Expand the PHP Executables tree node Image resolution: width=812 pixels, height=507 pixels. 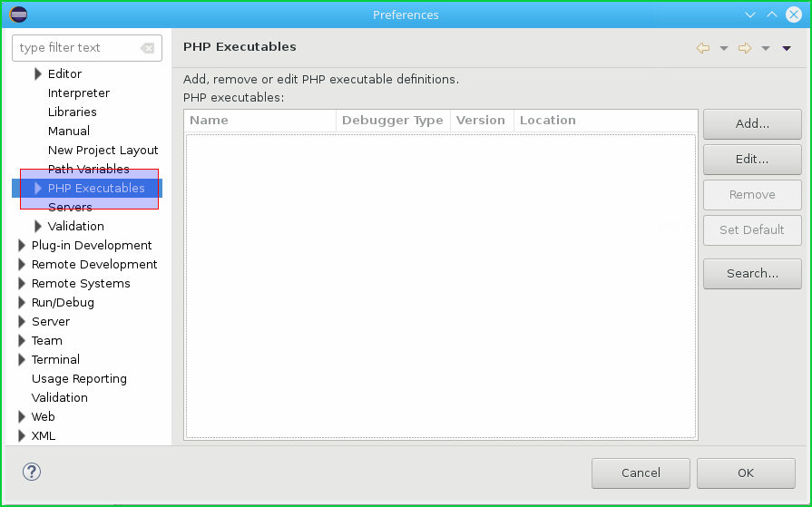click(38, 189)
